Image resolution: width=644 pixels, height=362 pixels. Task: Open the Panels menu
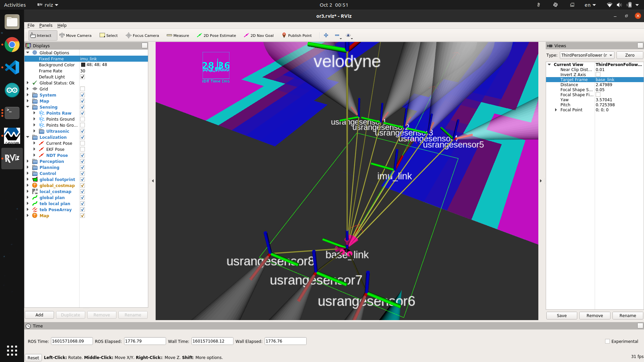(x=46, y=25)
